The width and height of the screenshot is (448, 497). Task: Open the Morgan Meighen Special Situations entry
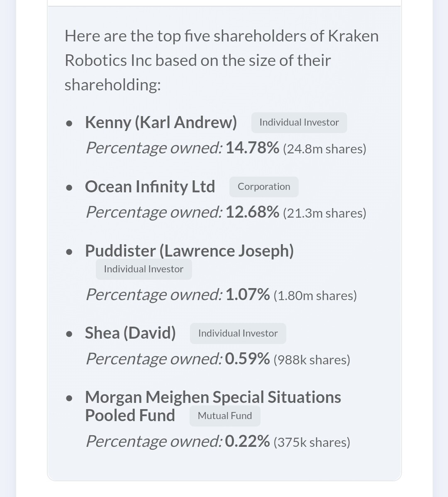213,398
